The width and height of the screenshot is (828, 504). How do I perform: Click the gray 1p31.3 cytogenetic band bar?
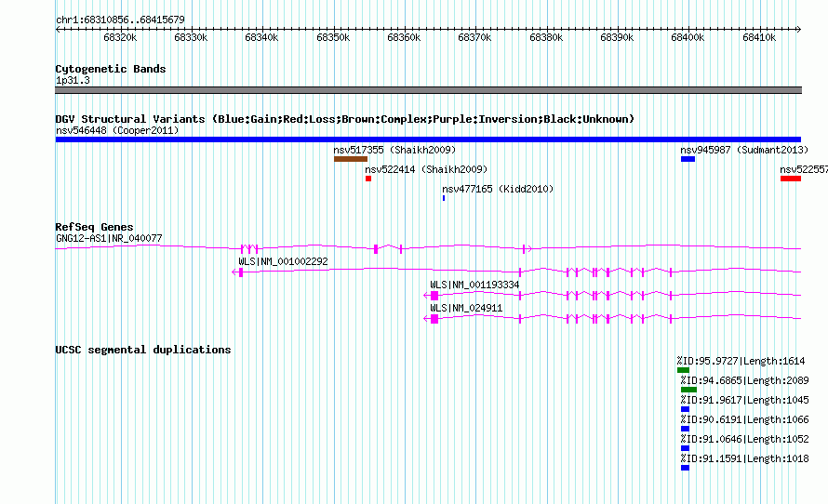(x=428, y=90)
